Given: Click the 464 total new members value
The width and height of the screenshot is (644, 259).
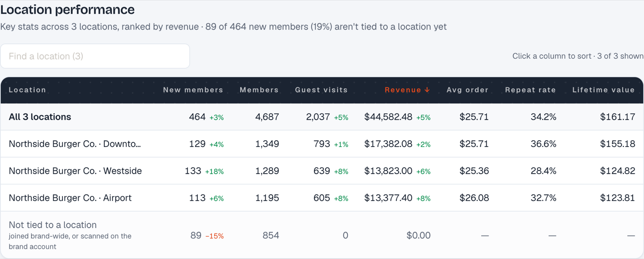Looking at the screenshot, I should coord(197,117).
